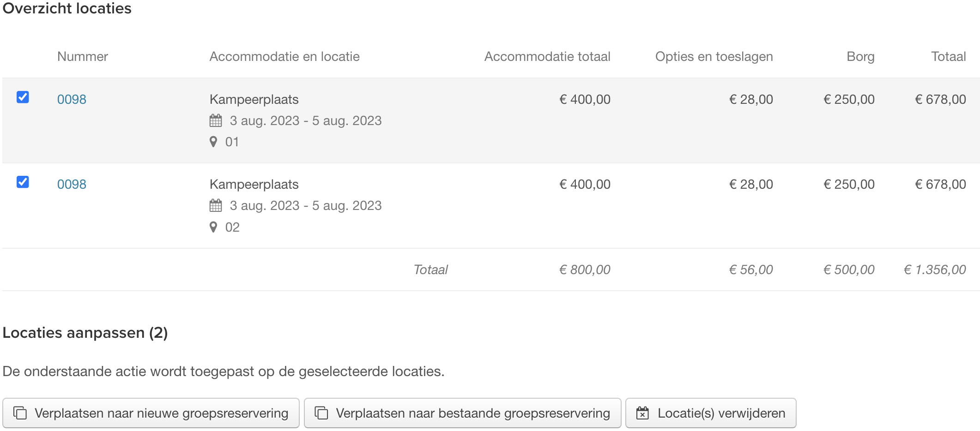
Task: Uncheck the checkbox for location 02 row
Action: click(x=23, y=182)
